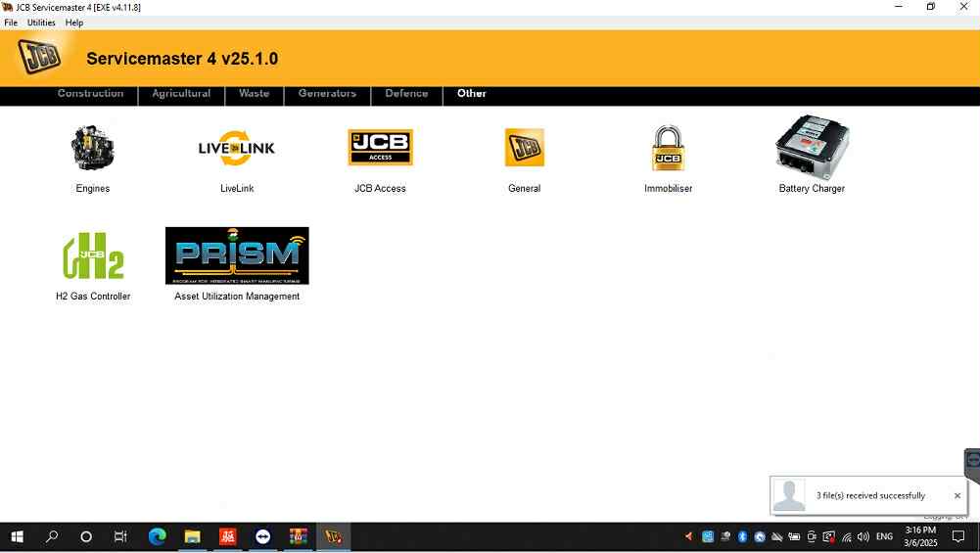Screen dimensions: 980x553
Task: Click the '3 file(s) received successfully' message
Action: pos(870,495)
